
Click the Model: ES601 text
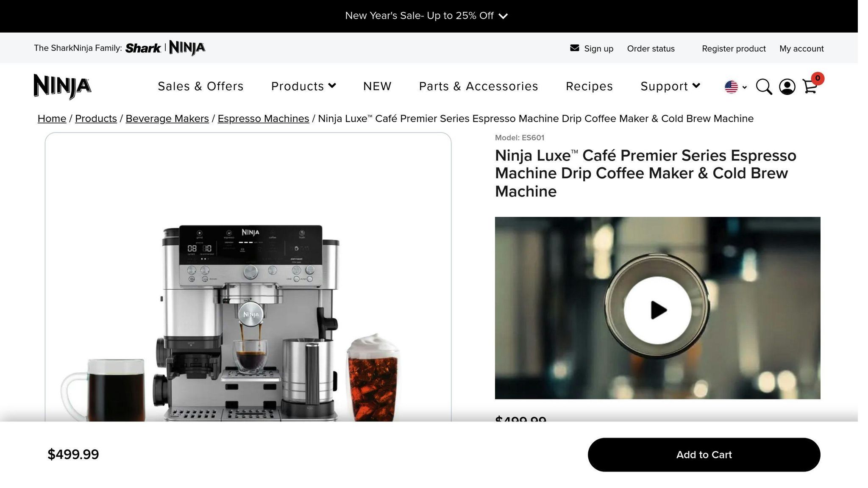pos(520,138)
